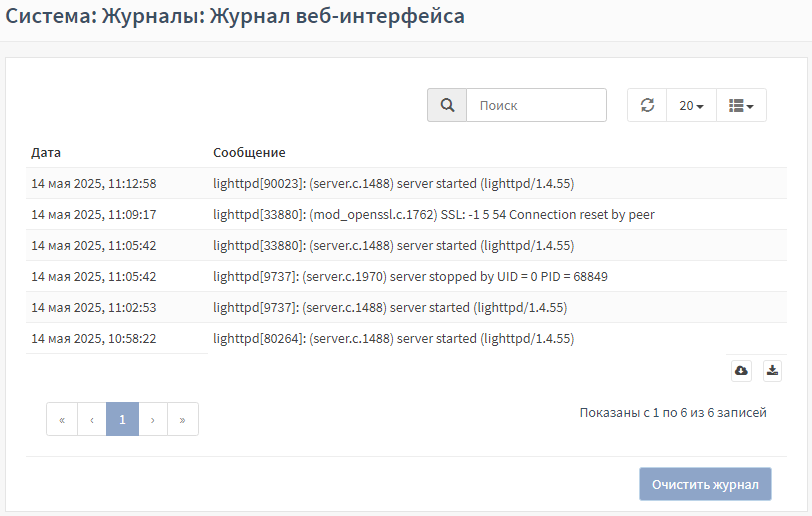812x516 pixels.
Task: Select page 1 in pagination
Action: click(122, 419)
